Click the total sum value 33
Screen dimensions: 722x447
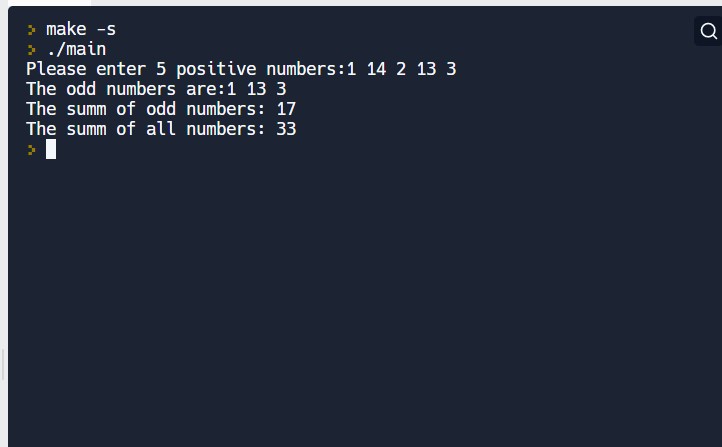[286, 129]
